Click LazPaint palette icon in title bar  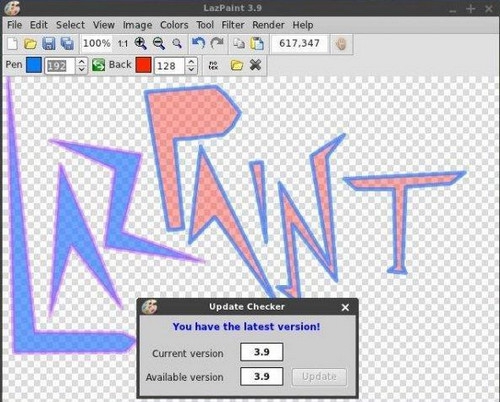tap(13, 8)
